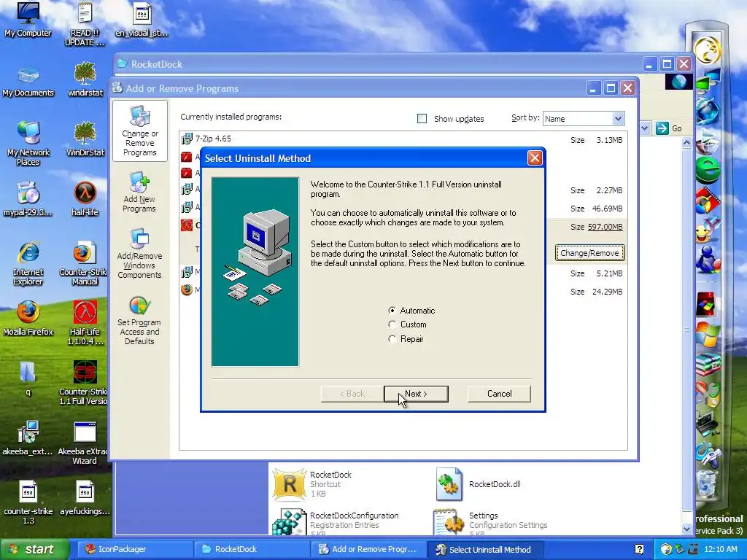Open Counter-Strike 1.1 Full Version icon
The height and width of the screenshot is (560, 747).
coord(85,383)
